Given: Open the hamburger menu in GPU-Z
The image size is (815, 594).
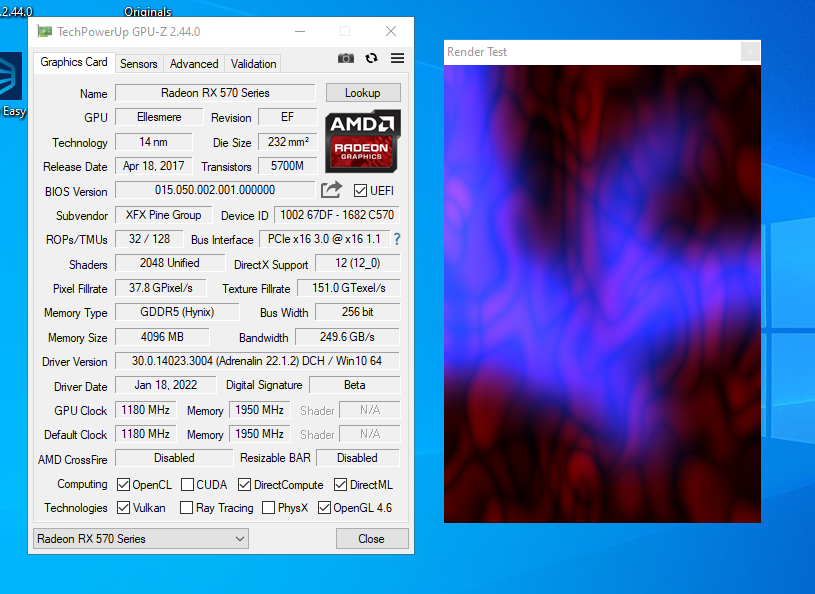Looking at the screenshot, I should pos(397,58).
